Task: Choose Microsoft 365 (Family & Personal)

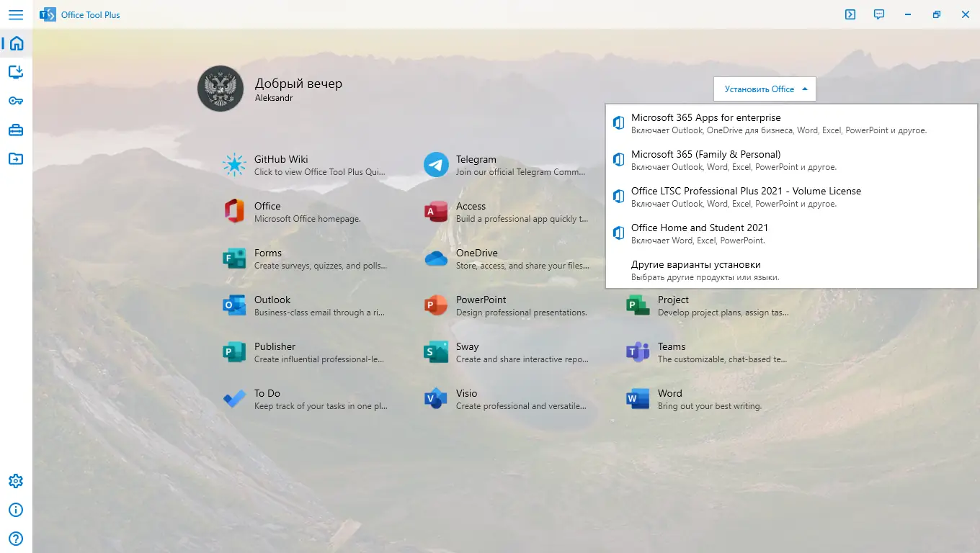Action: 791,160
